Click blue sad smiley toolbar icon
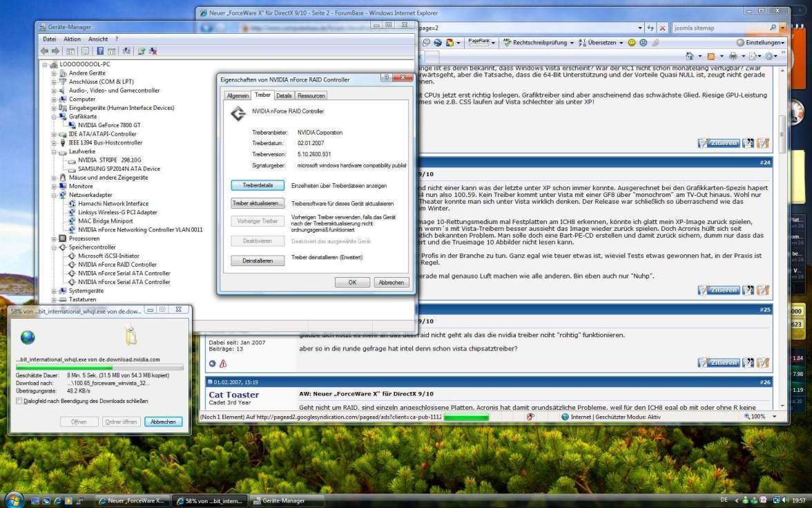This screenshot has height=508, width=812. (x=644, y=43)
